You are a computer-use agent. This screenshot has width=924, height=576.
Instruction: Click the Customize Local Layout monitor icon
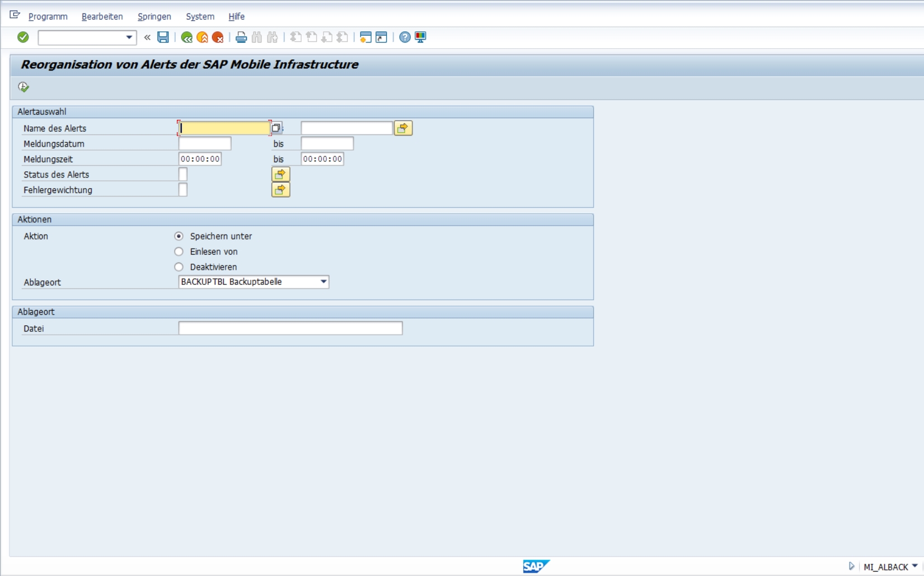[x=420, y=38]
